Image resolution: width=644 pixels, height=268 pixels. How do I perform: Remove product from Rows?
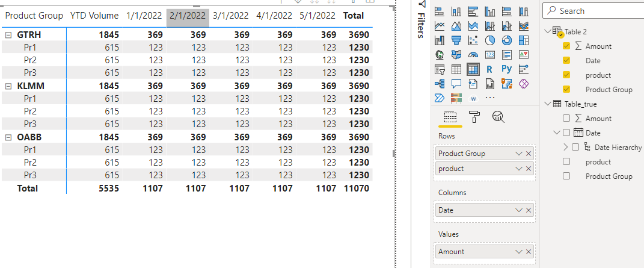click(529, 169)
